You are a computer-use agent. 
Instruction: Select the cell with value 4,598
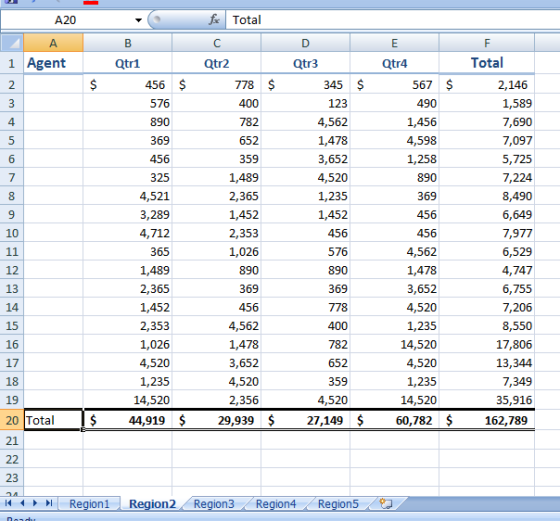(394, 140)
